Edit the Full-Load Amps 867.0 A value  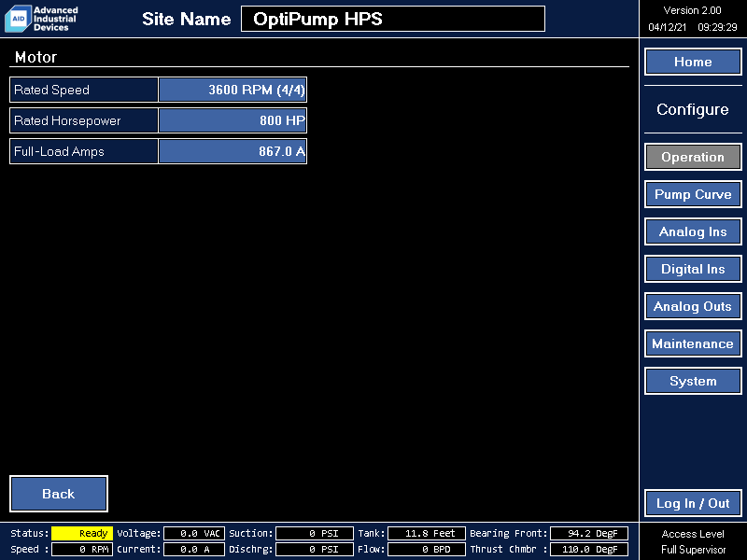click(233, 151)
